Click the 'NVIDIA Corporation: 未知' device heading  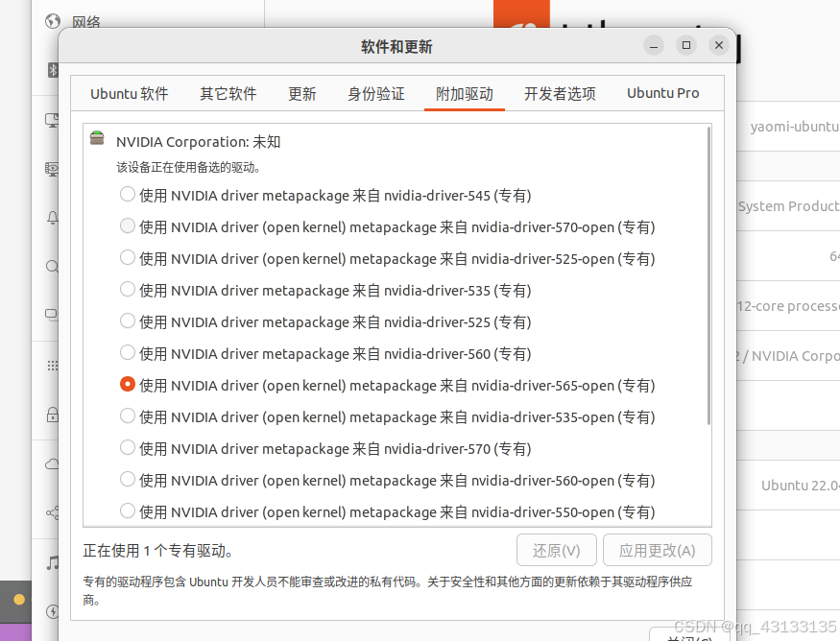[198, 142]
